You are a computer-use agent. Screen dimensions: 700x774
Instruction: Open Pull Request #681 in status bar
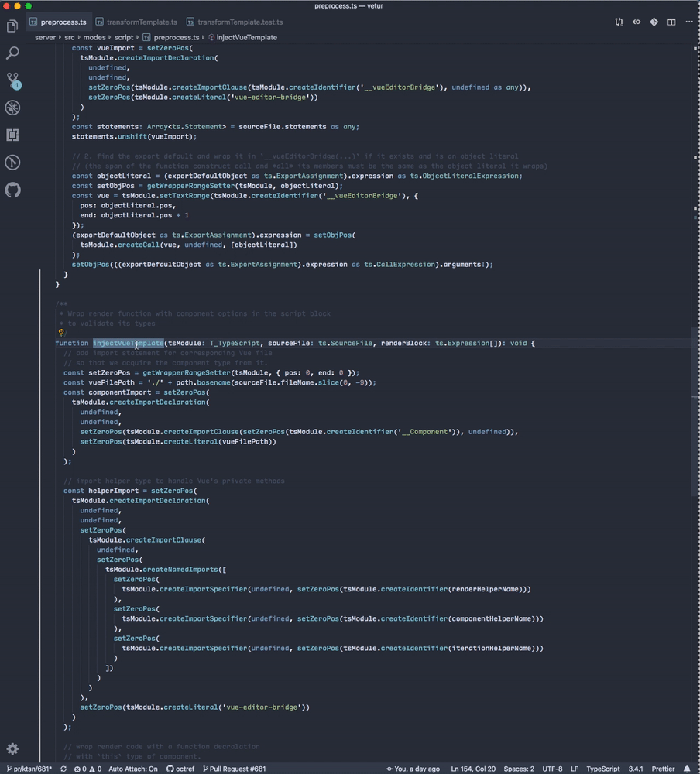coord(234,769)
